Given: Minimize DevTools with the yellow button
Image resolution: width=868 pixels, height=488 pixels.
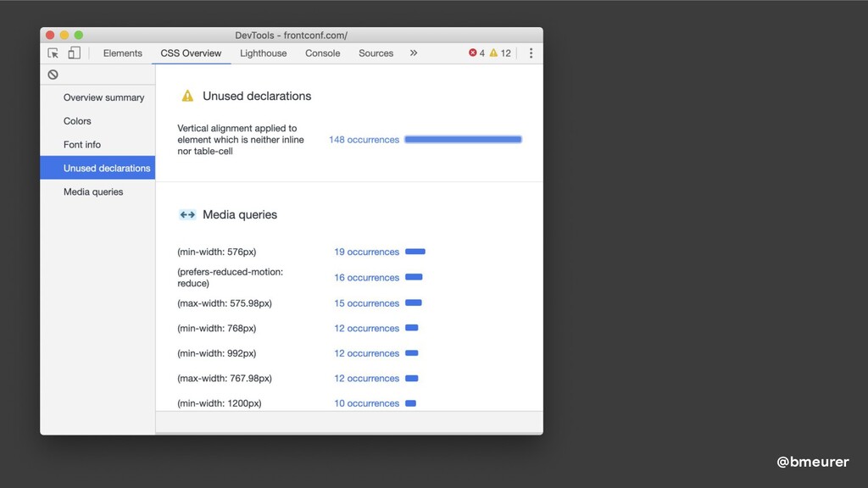Looking at the screenshot, I should point(64,35).
